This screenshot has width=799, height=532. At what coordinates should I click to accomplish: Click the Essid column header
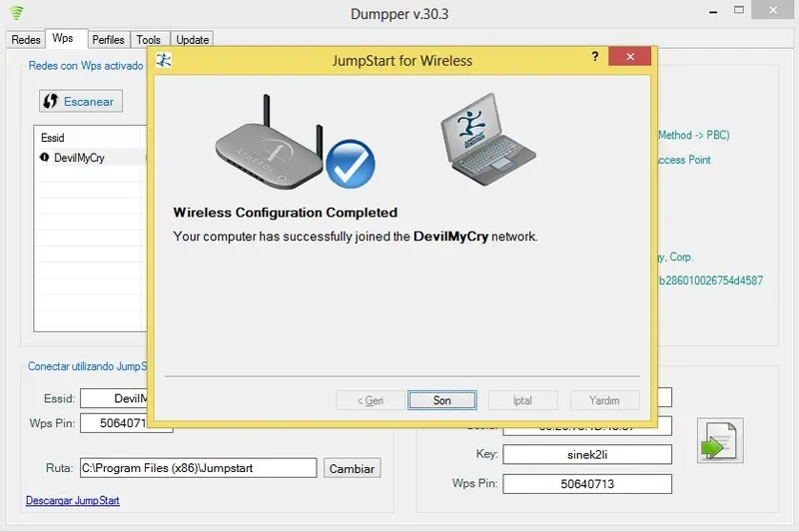click(x=89, y=138)
